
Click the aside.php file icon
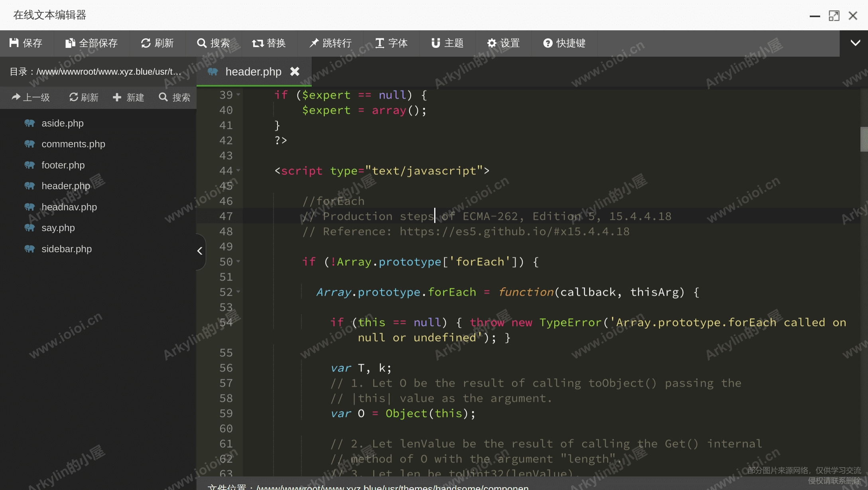click(30, 123)
